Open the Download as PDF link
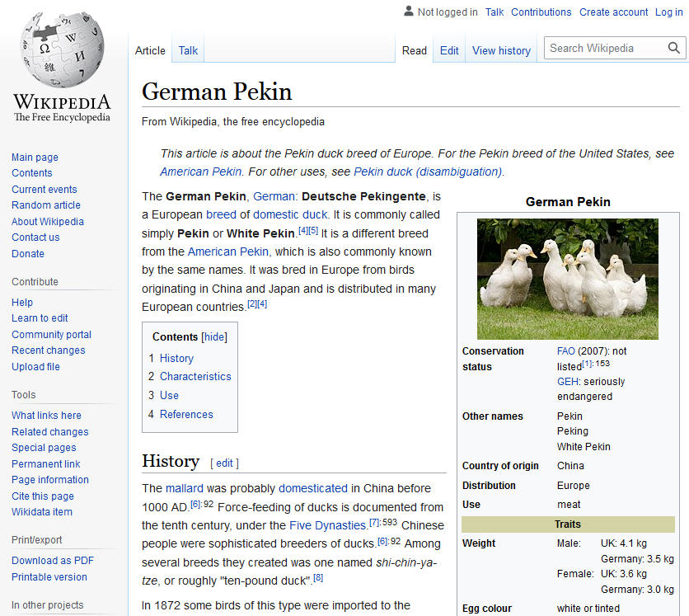 pos(53,561)
